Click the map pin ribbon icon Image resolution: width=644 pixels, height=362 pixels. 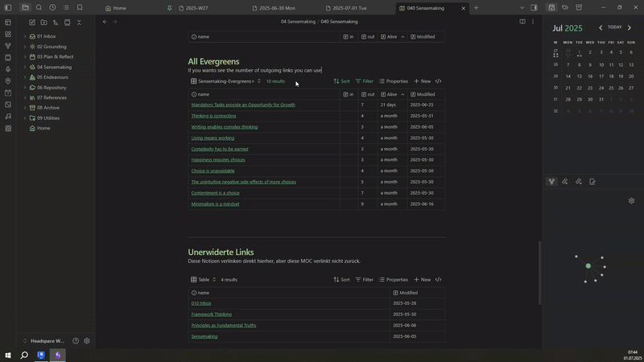click(x=8, y=81)
